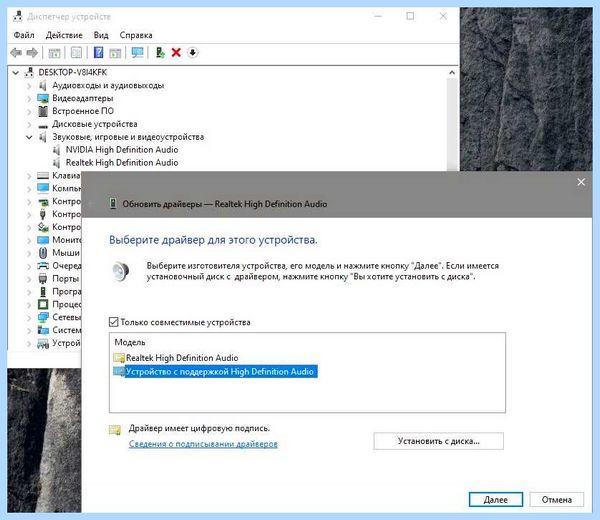
Task: Expand the Дисковые устройства category
Action: (29, 124)
